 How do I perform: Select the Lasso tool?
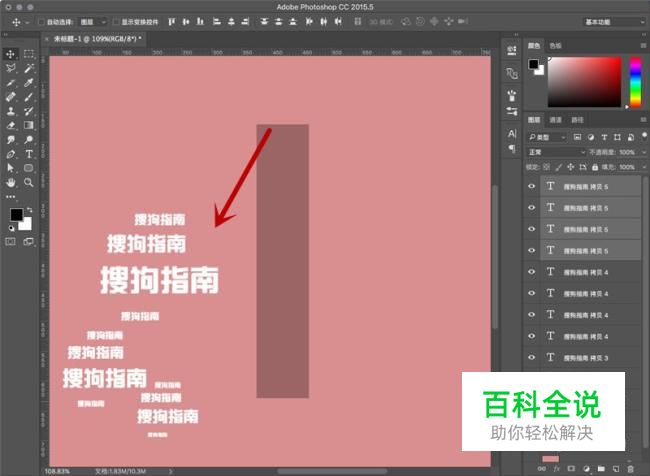(x=10, y=68)
